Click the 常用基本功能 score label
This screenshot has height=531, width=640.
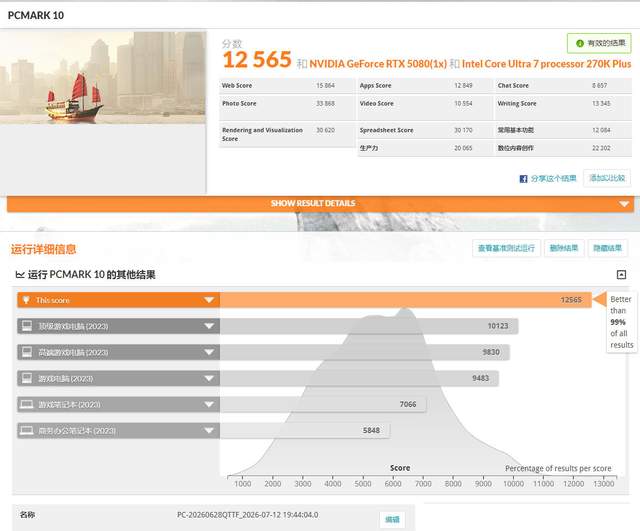point(515,130)
